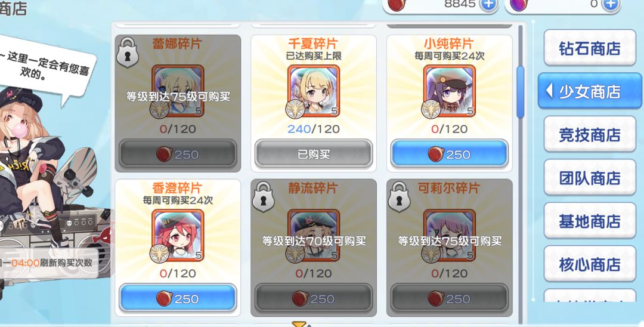Open the 核心商店 tab
Viewport: 644px width, 327px height.
click(x=590, y=264)
